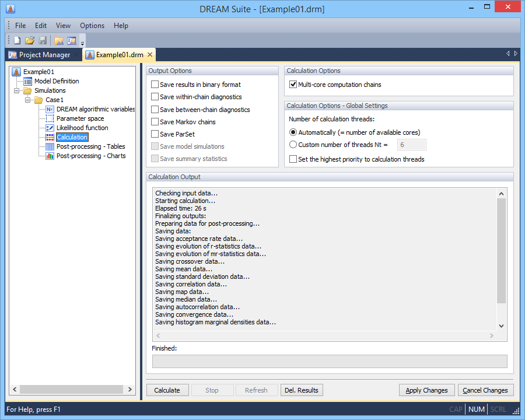This screenshot has height=420, width=525.
Task: Click the Likelihood function icon
Action: coord(50,128)
